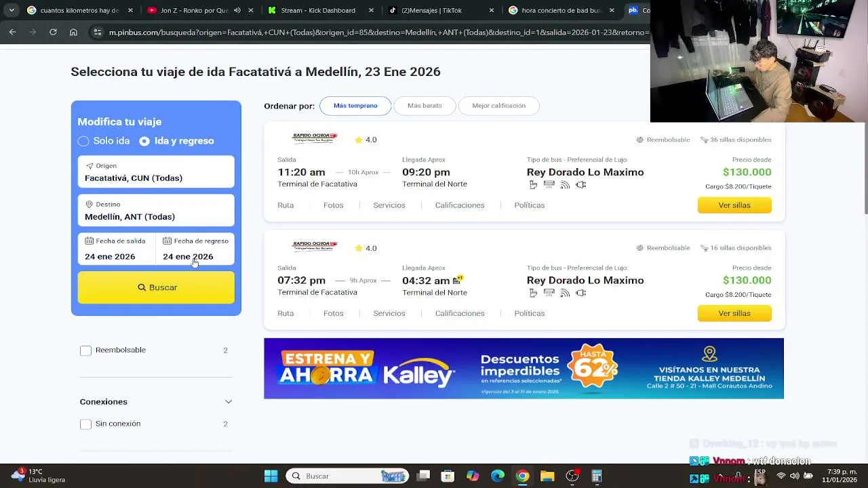Open Ruta for 11:20 am trip
Viewport: 868px width, 488px height.
285,205
